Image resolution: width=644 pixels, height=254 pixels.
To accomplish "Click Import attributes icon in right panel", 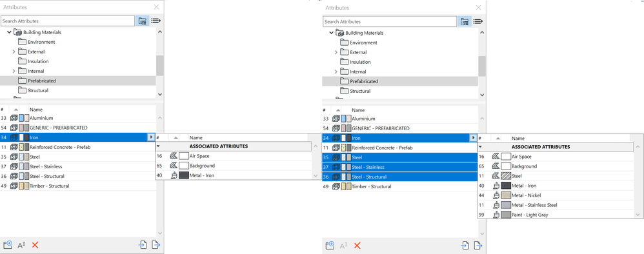I will pos(465,246).
